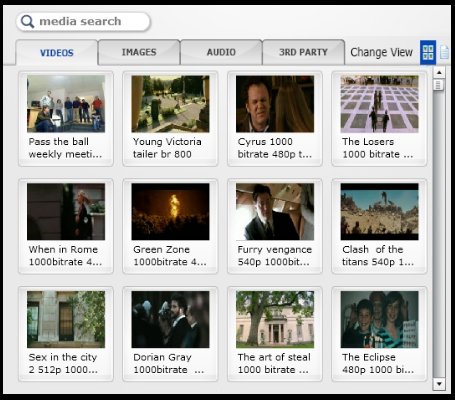
Task: Switch to thumbnail grid view icon
Action: click(428, 52)
